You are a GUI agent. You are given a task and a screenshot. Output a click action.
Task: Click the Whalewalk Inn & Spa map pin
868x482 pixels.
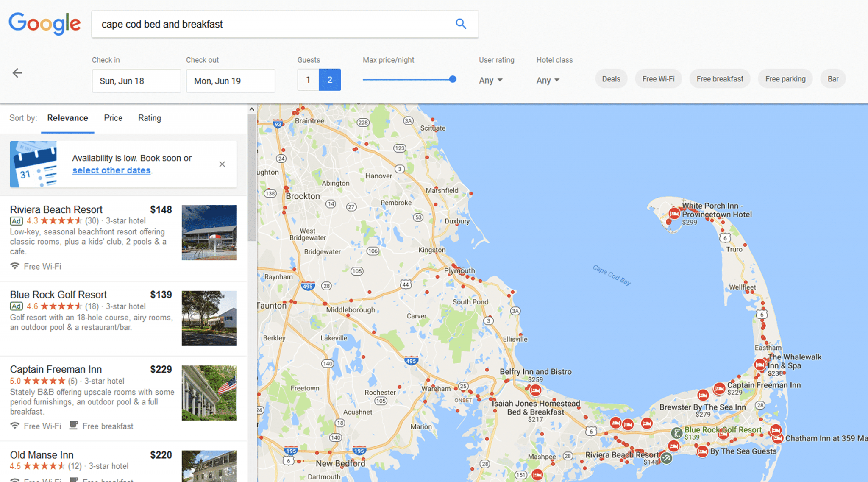pos(760,364)
